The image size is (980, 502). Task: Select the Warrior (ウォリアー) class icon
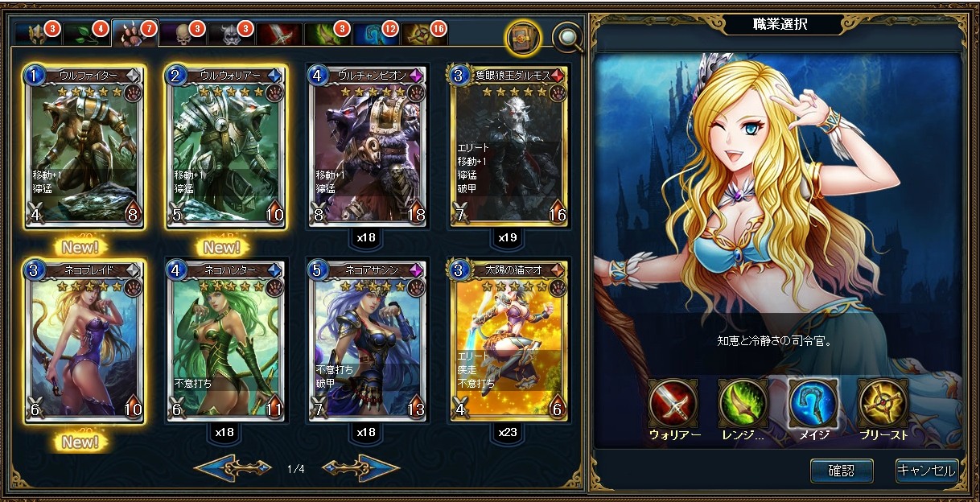click(673, 402)
